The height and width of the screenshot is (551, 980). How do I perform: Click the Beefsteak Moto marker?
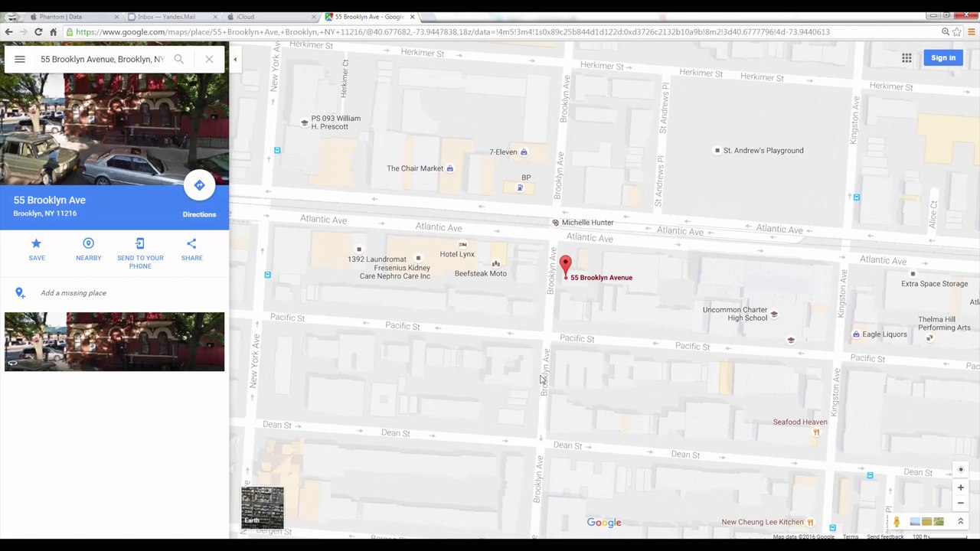(x=495, y=264)
